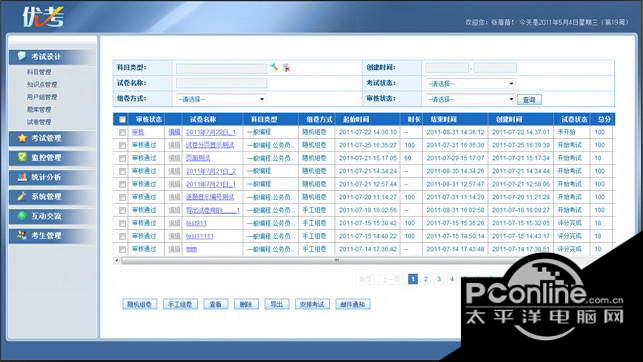Go to page 3 in pagination
The width and height of the screenshot is (643, 362).
(439, 279)
